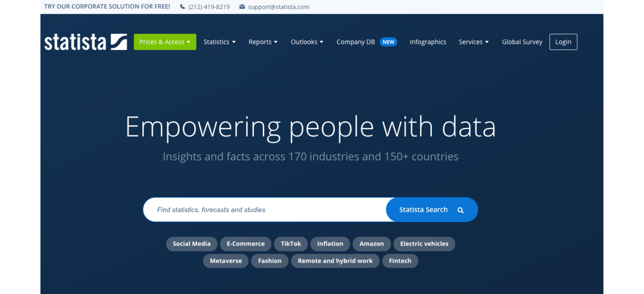Screen dimensions: 644x294
Task: Pick the Metaverse topic tag
Action: [x=226, y=261]
